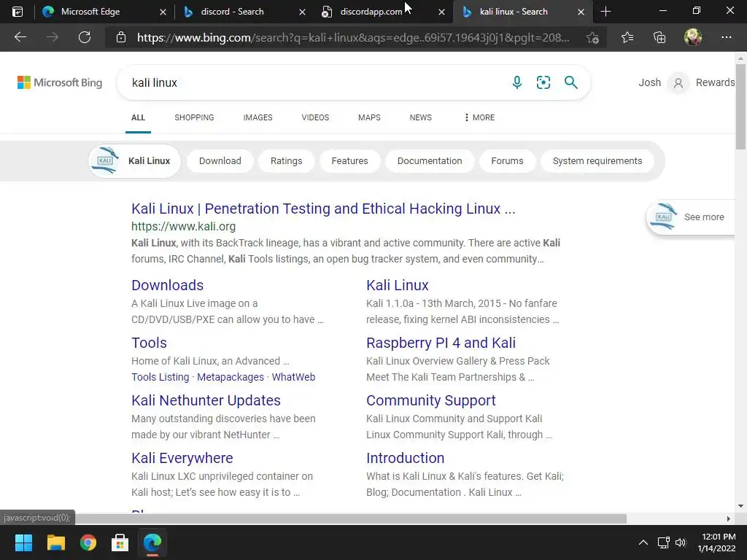Open the Raspberry PI 4 and Kali link

[441, 343]
